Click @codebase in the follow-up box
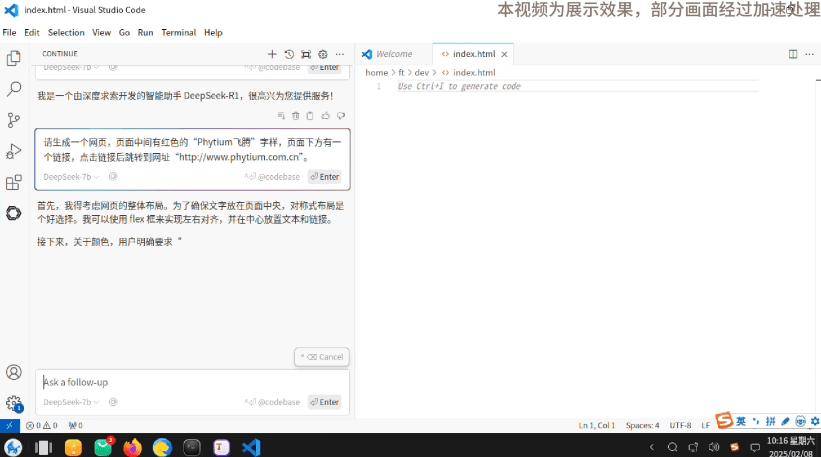The image size is (821, 457). (x=273, y=402)
